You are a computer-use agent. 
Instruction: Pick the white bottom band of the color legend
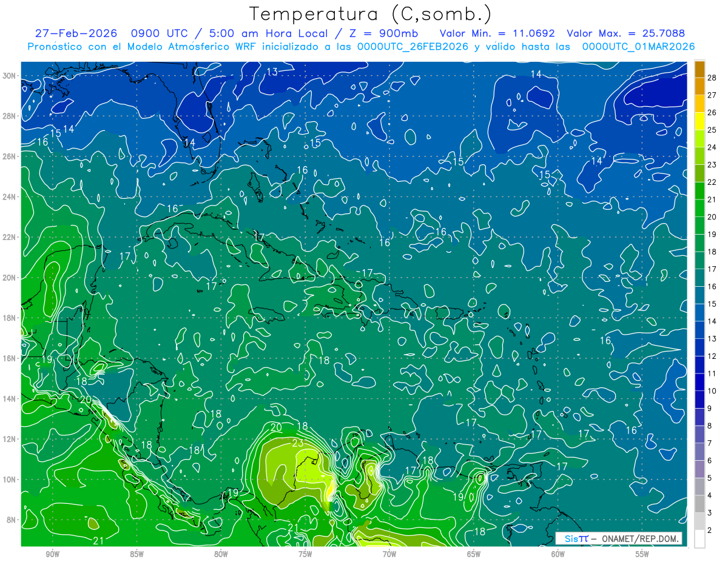[699, 539]
